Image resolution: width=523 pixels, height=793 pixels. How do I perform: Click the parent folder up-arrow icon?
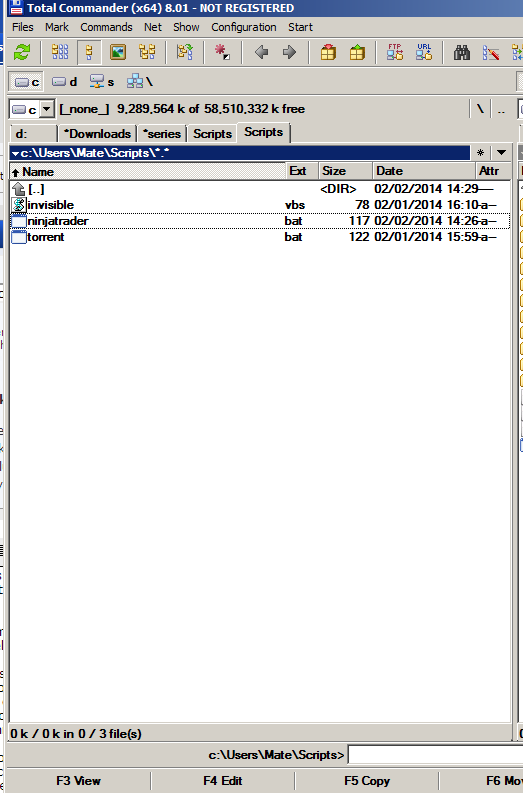pyautogui.click(x=19, y=189)
